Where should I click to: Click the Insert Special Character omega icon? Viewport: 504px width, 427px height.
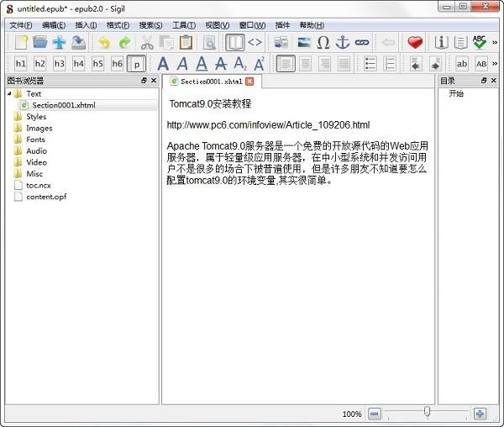[x=323, y=42]
